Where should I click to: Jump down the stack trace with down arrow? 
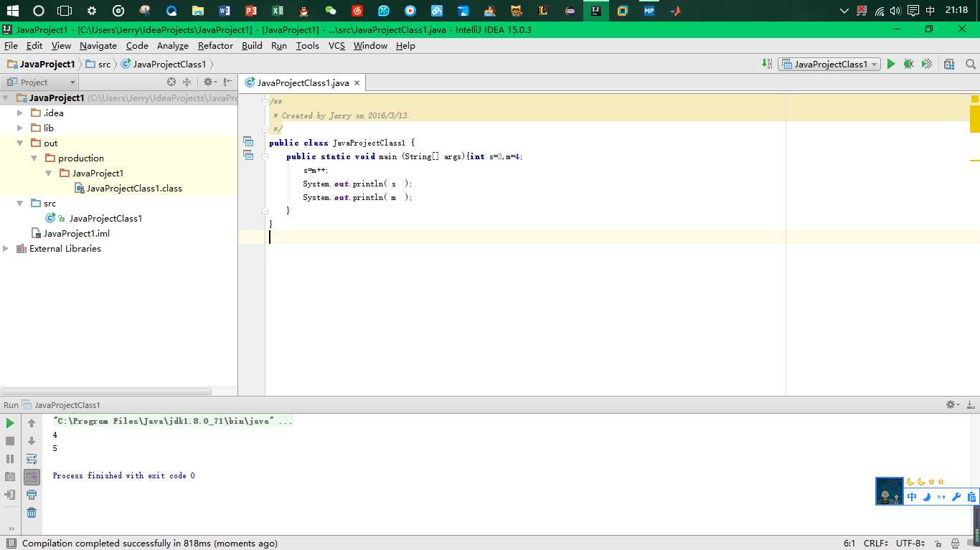[x=32, y=441]
